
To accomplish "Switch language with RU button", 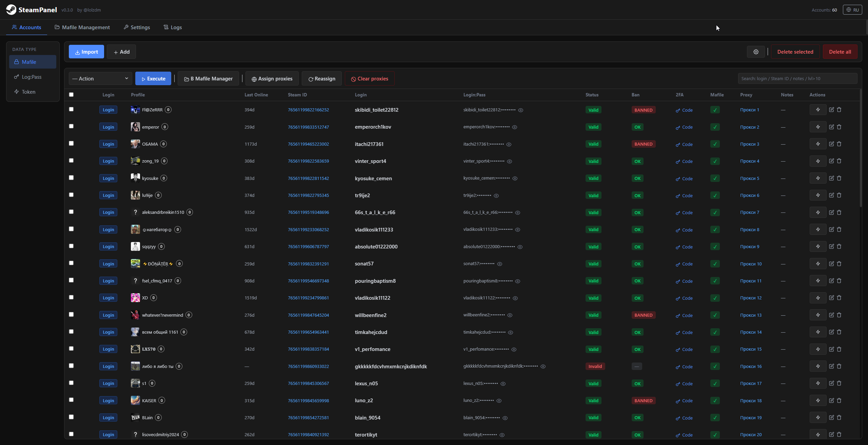I will coord(852,10).
